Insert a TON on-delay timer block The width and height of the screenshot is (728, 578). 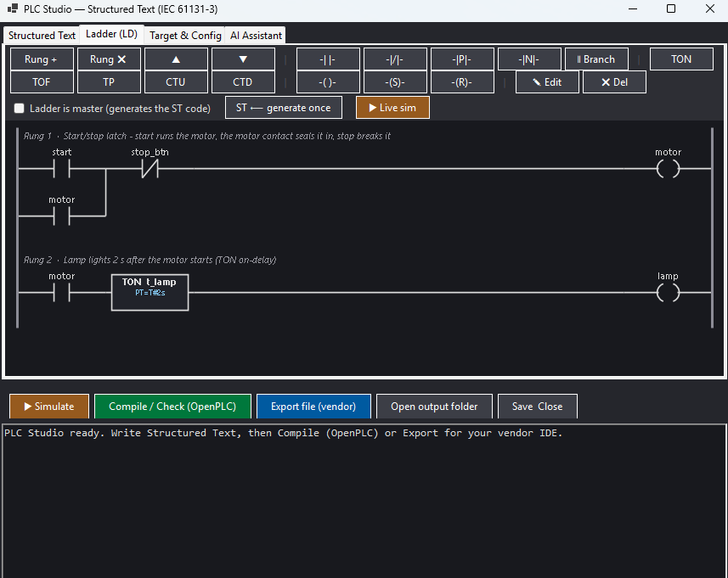pos(681,59)
